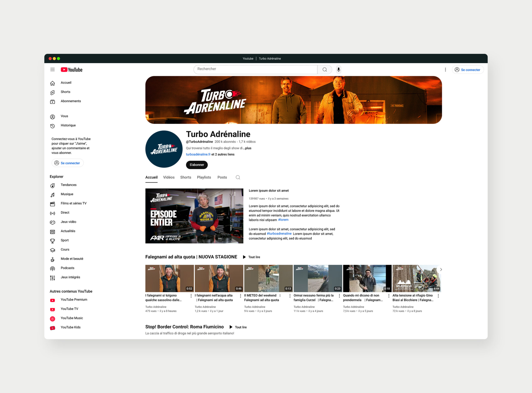The width and height of the screenshot is (532, 393).
Task: Click the Turbo Adrénaline channel avatar
Action: click(164, 149)
